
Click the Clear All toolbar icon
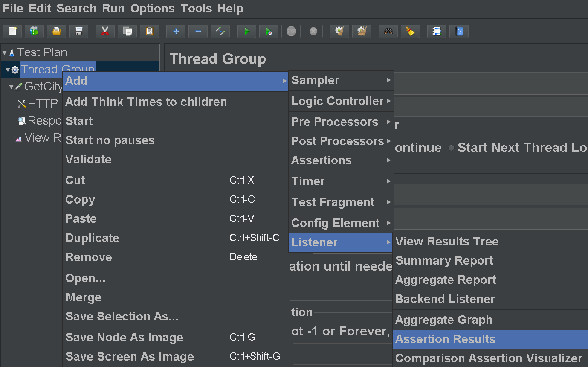click(362, 31)
